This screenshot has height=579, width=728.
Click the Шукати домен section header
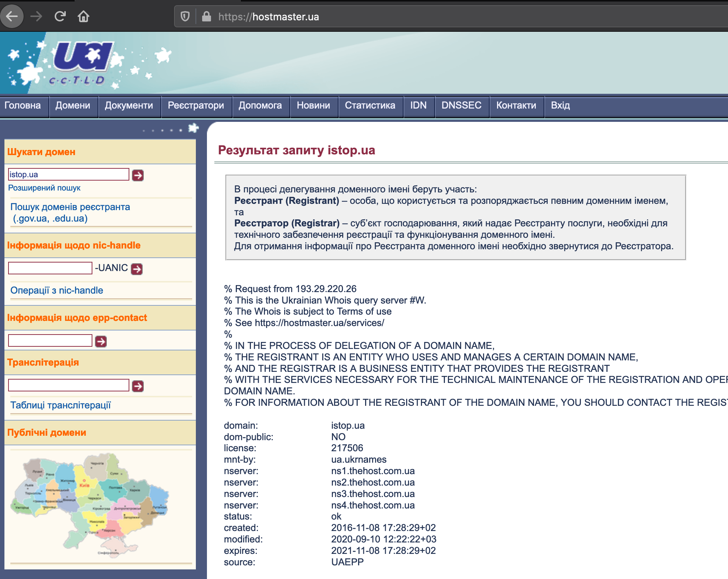pos(41,152)
